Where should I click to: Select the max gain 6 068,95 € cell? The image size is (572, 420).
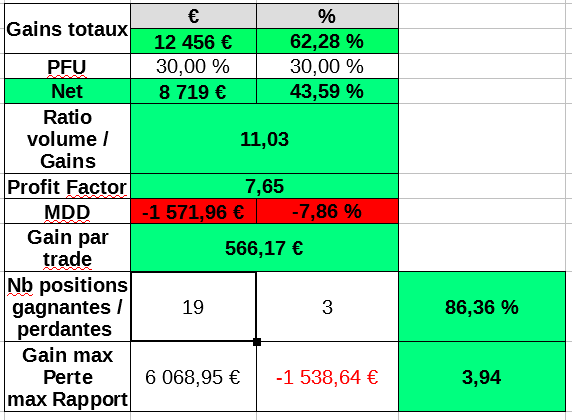click(193, 377)
